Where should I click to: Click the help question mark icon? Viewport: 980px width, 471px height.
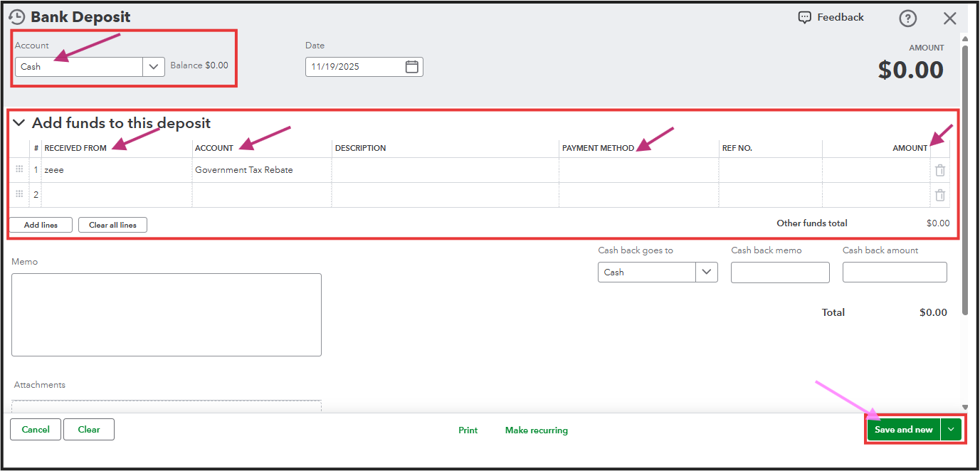907,18
